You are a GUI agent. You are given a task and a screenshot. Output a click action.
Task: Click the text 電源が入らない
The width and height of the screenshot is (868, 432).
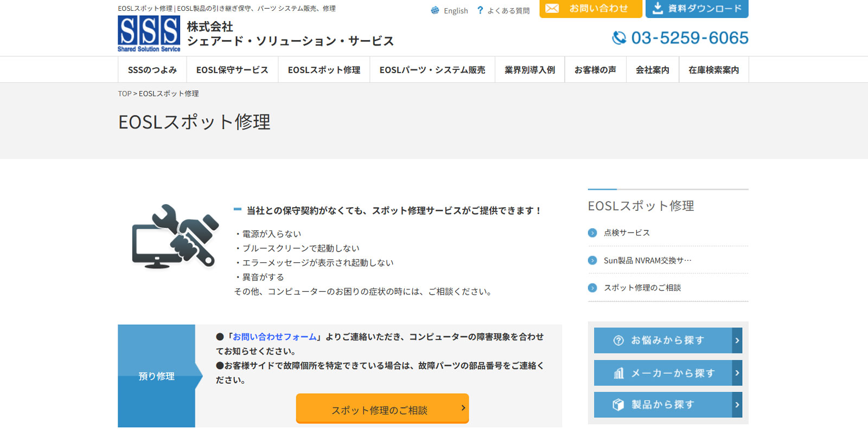point(271,234)
